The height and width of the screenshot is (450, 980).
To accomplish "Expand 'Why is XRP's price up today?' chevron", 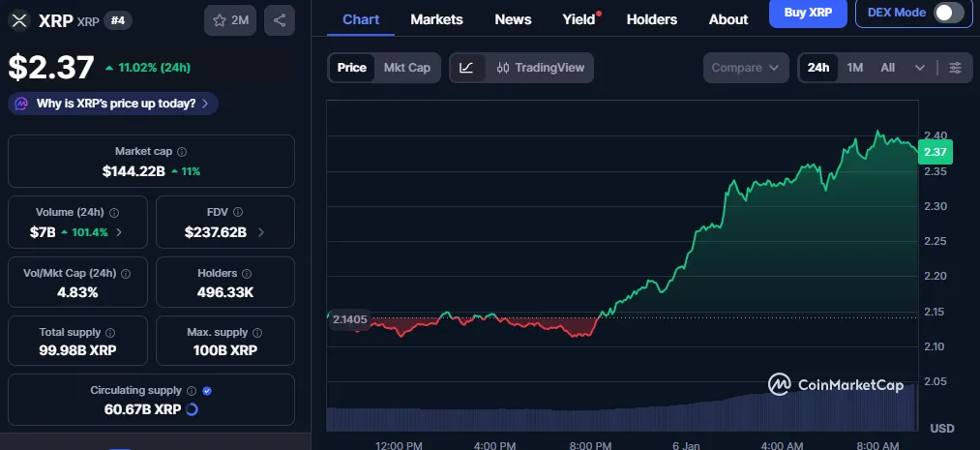I will click(x=205, y=104).
